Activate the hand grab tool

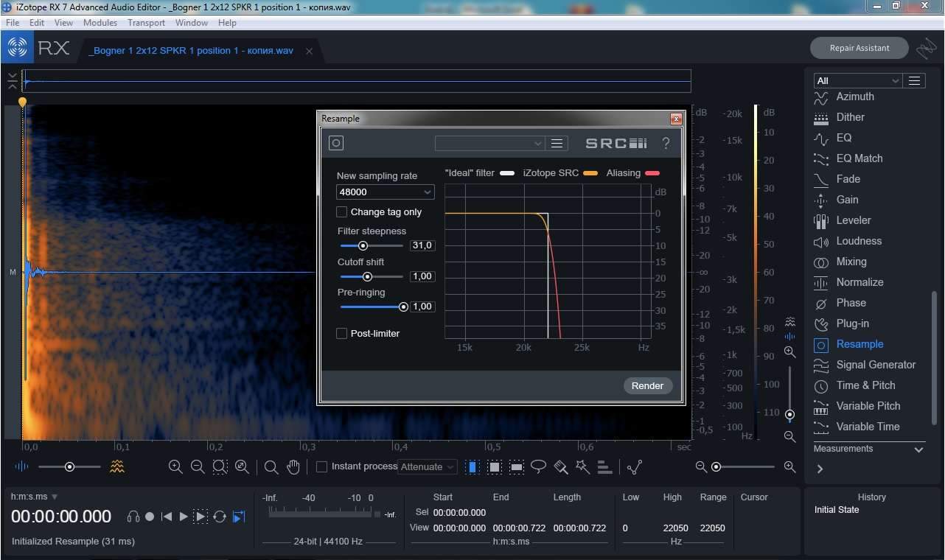point(293,466)
